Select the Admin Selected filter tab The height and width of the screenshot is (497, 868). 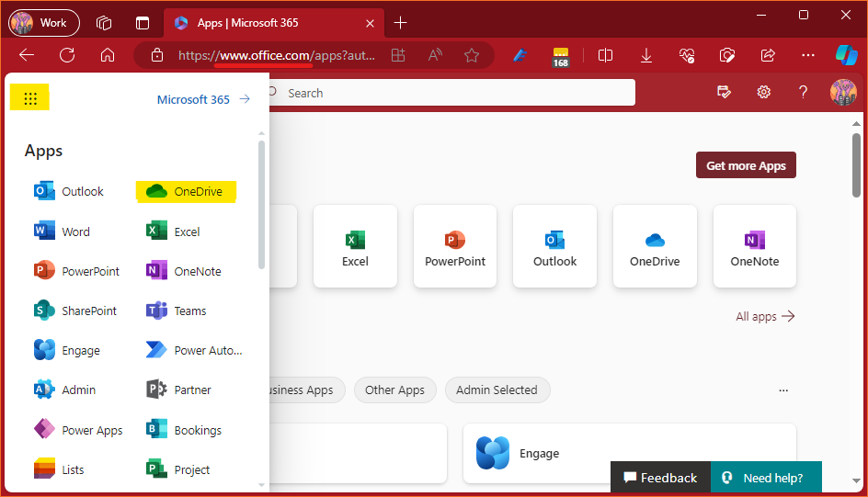[x=497, y=390]
